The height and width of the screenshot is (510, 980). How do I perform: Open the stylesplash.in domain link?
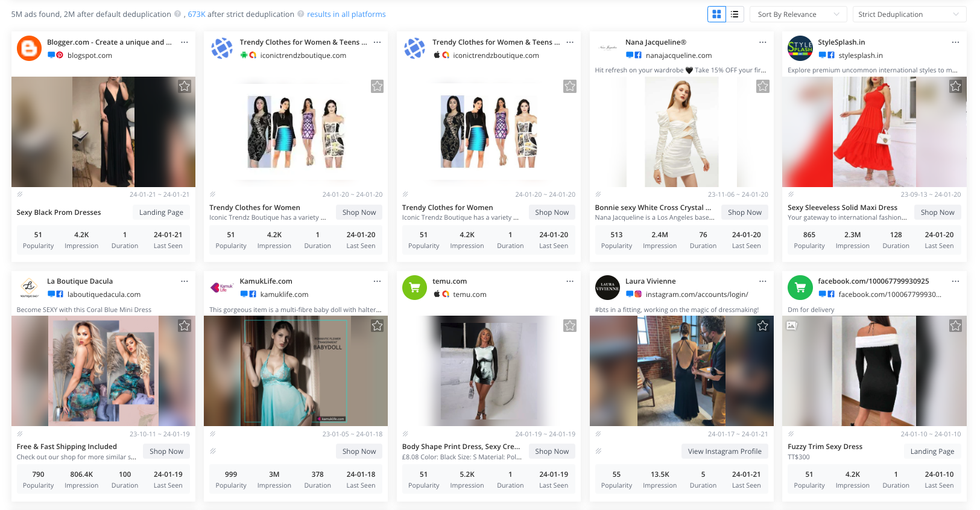pos(861,56)
